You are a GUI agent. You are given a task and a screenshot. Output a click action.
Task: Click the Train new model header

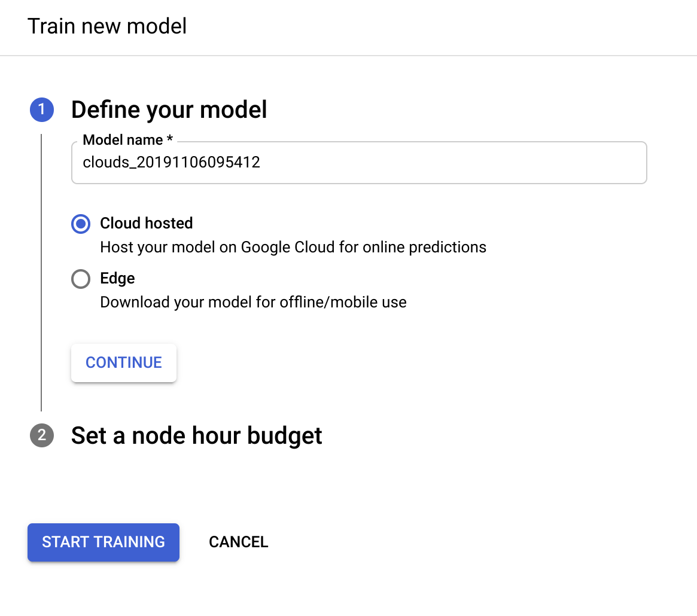click(107, 26)
